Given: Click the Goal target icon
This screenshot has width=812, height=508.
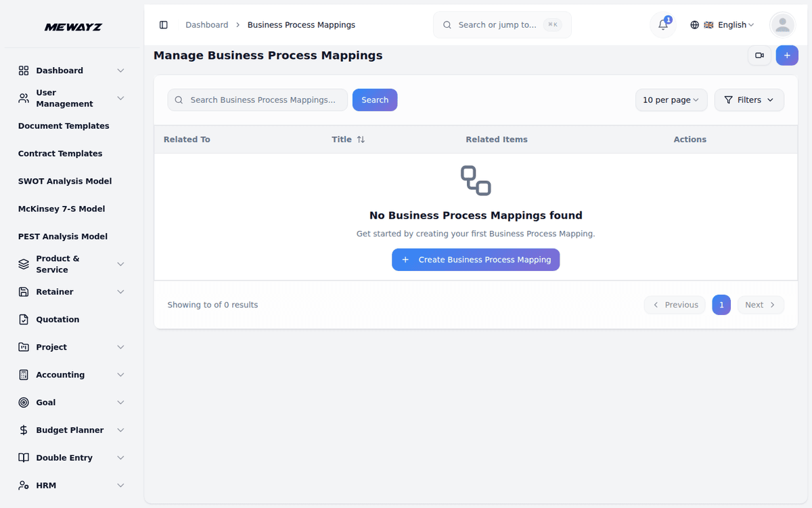Looking at the screenshot, I should tap(24, 402).
